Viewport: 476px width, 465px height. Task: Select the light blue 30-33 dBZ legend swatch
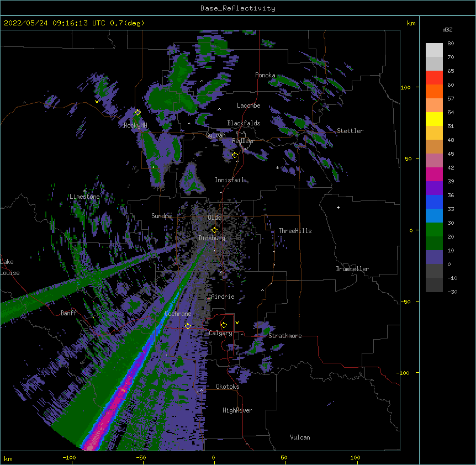[x=434, y=215]
